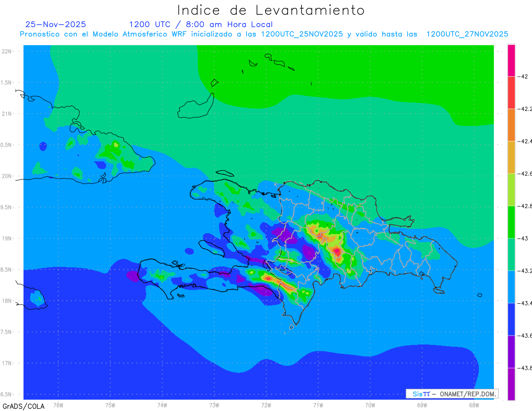The width and height of the screenshot is (532, 411).
Task: Select the dark blue legend segment
Action: 511,319
